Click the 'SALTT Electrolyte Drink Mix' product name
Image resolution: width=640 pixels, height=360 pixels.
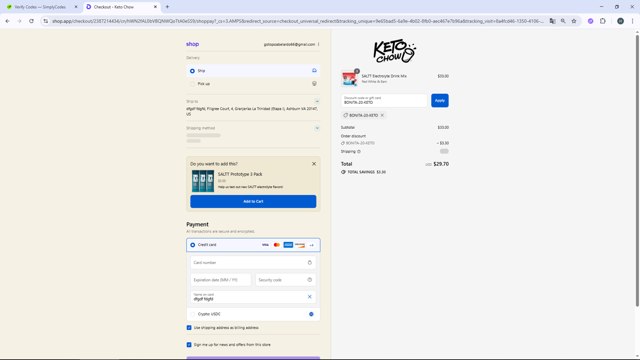(x=384, y=76)
